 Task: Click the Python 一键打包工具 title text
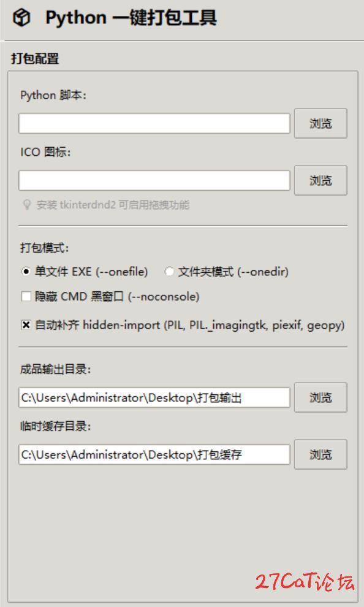(x=132, y=18)
